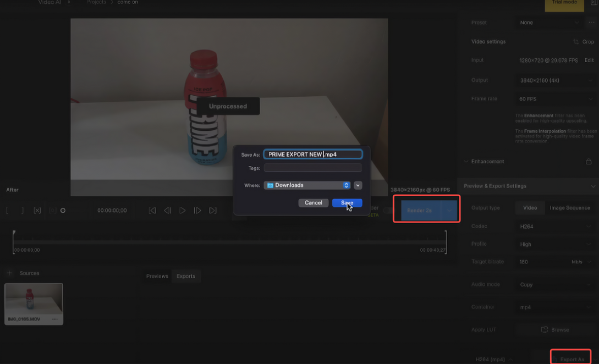Click the lock icon beside Enhancement
The image size is (599, 364).
[588, 161]
